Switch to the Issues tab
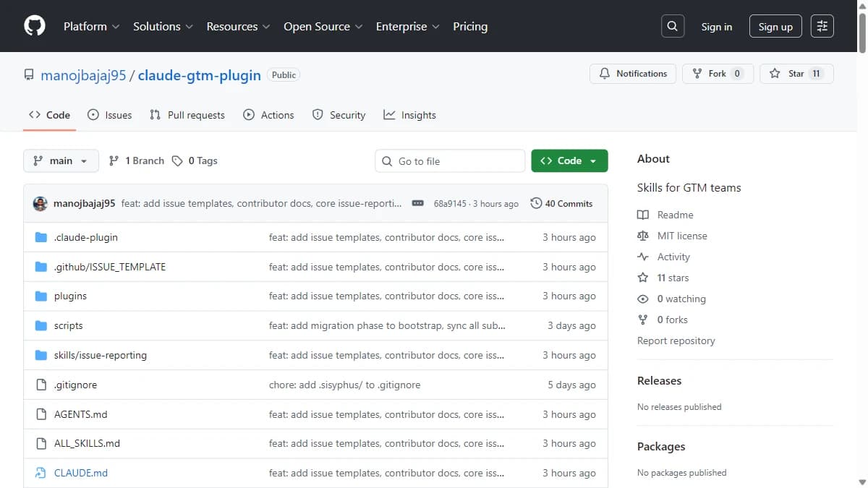 (x=110, y=115)
